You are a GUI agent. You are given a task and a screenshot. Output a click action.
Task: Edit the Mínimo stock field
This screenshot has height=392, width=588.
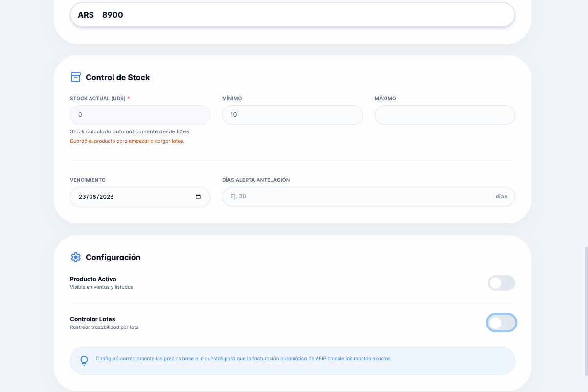click(x=293, y=115)
